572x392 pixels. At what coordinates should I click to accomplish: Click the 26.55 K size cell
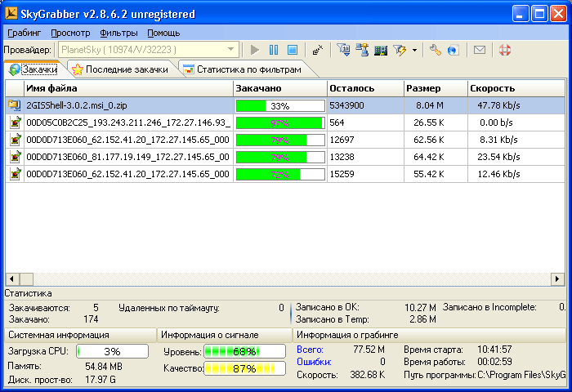[429, 122]
